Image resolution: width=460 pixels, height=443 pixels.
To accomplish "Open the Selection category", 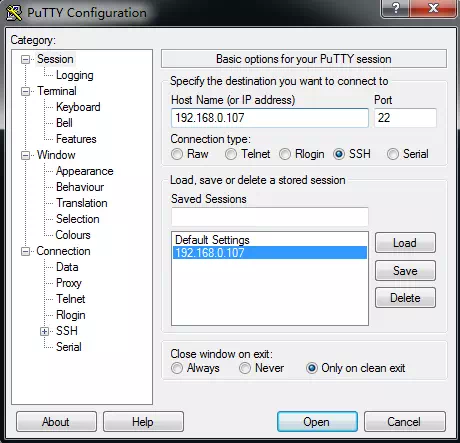I will coord(78,219).
